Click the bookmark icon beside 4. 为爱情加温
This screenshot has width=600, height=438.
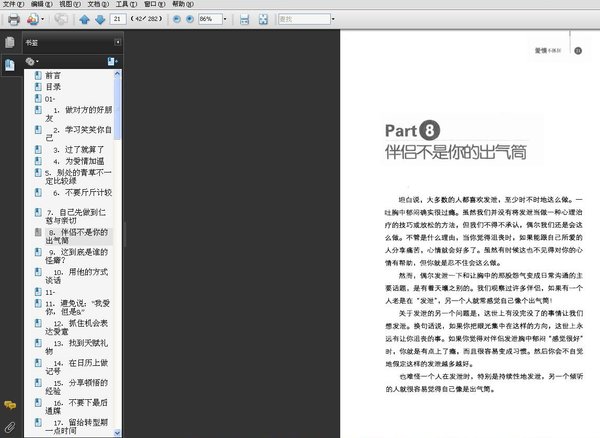[x=38, y=161]
